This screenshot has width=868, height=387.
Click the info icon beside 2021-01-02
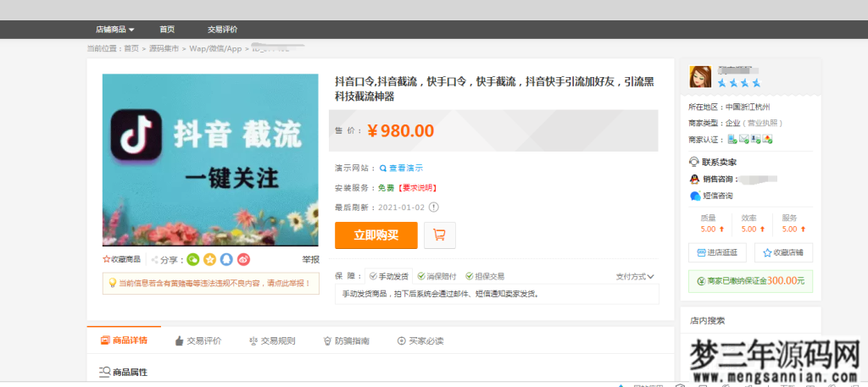pos(434,207)
